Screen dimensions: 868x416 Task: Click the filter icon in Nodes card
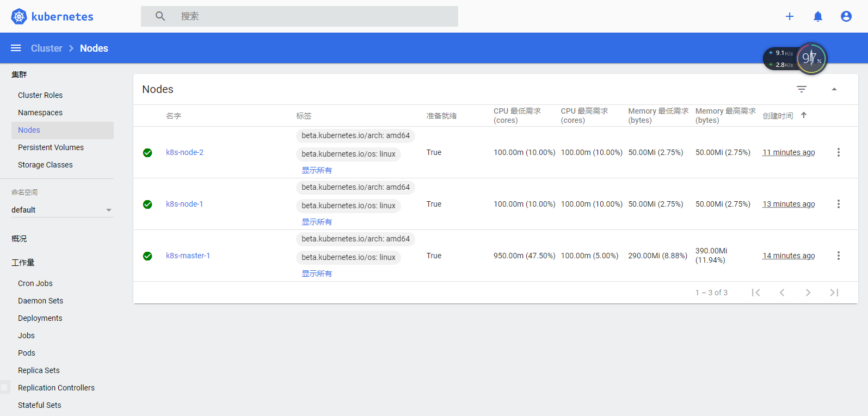(802, 89)
